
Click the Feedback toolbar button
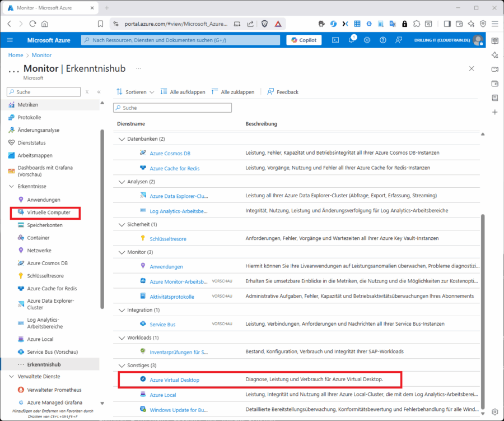coord(283,92)
